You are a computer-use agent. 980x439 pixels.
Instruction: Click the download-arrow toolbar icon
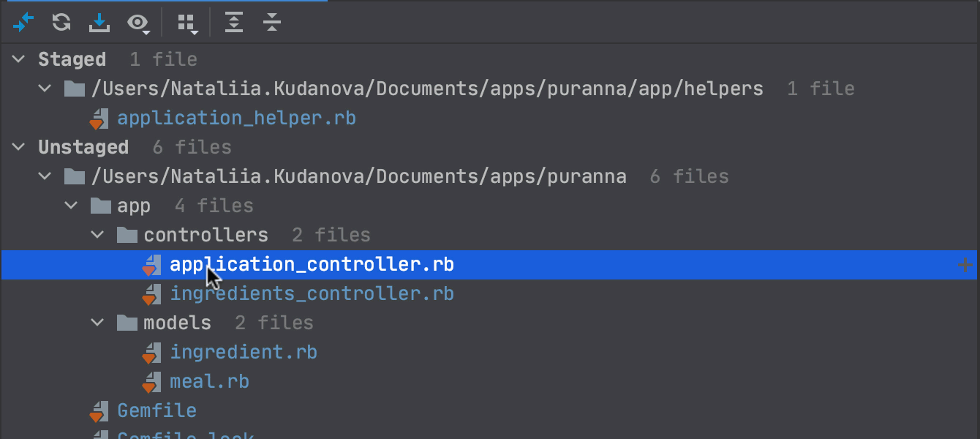click(99, 23)
